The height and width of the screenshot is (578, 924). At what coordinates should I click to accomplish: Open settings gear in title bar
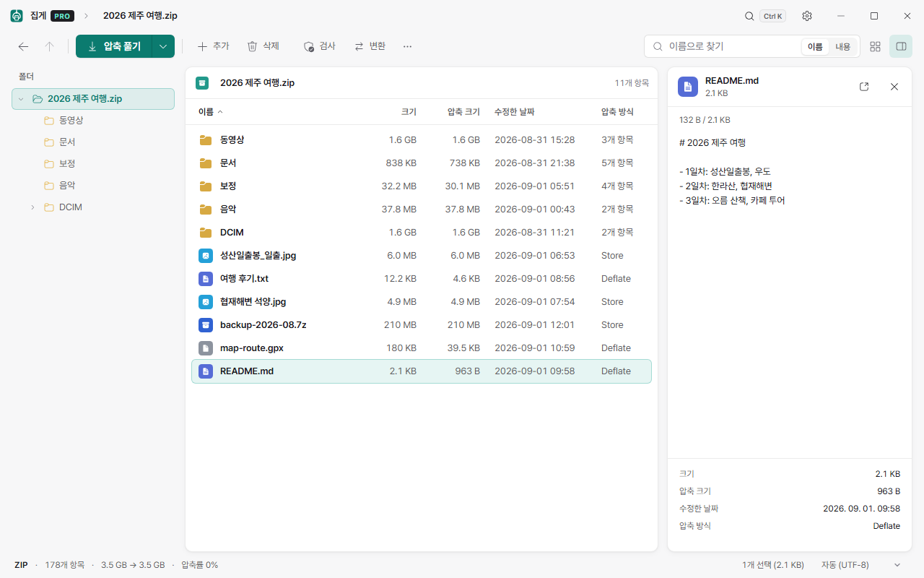(807, 16)
